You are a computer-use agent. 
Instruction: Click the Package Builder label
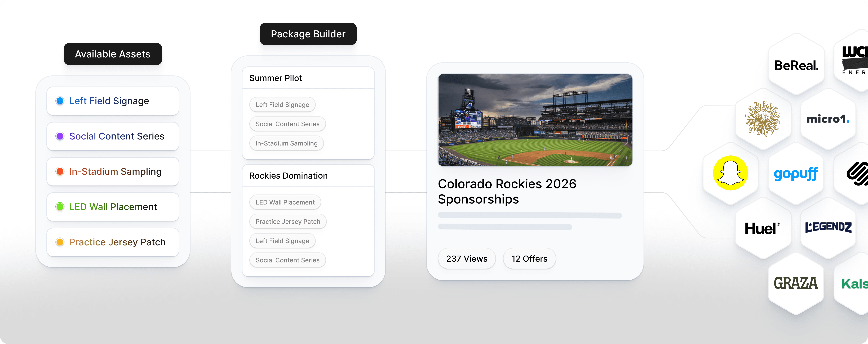pyautogui.click(x=308, y=34)
